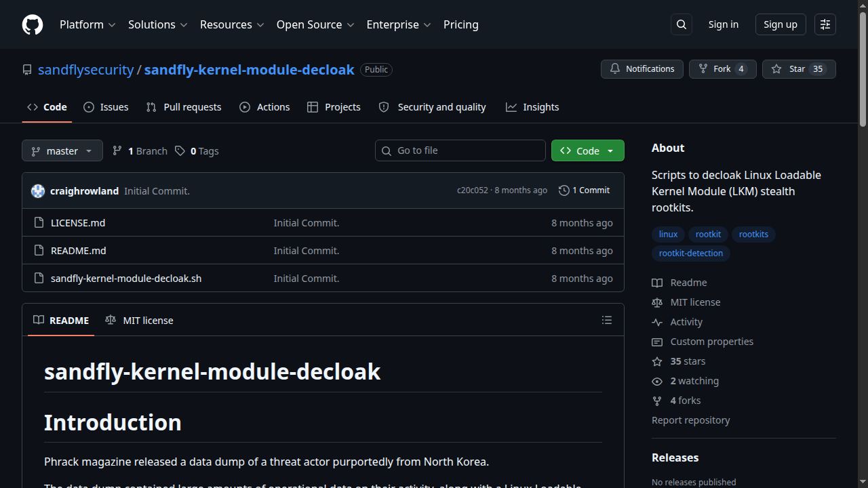
Task: Click the LICENSE.md file icon
Action: coord(39,223)
